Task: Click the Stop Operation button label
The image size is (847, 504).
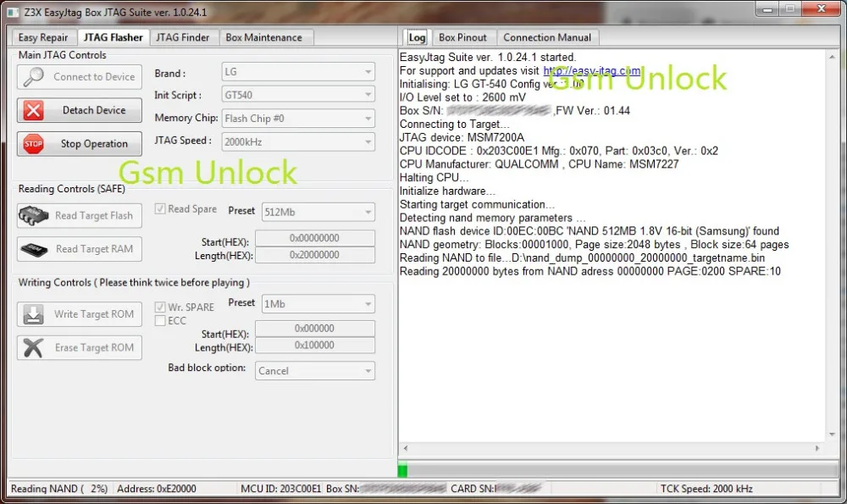Action: click(94, 144)
